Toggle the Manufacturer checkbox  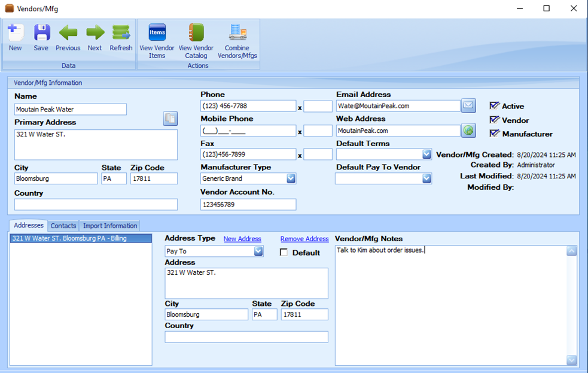coord(494,134)
